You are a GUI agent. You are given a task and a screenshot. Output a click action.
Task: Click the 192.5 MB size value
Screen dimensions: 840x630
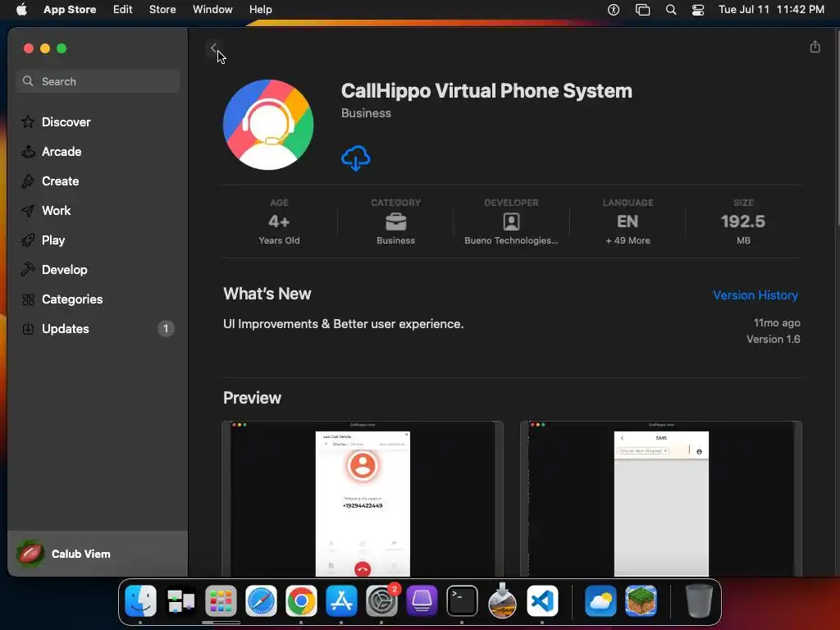743,221
